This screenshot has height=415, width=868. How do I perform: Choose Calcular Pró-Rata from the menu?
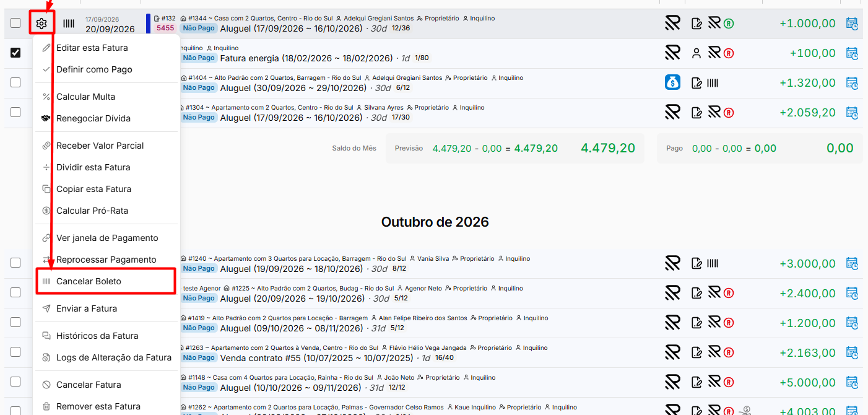tap(106, 211)
